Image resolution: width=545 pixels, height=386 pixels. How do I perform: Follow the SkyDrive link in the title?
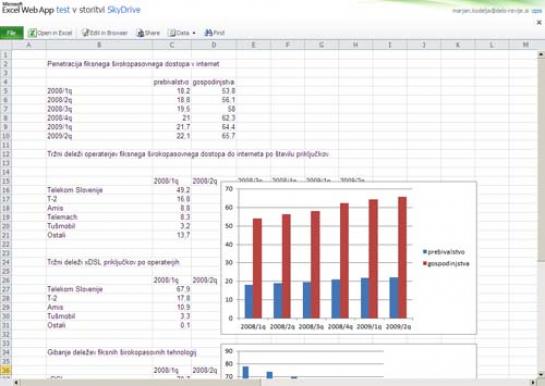pos(124,10)
